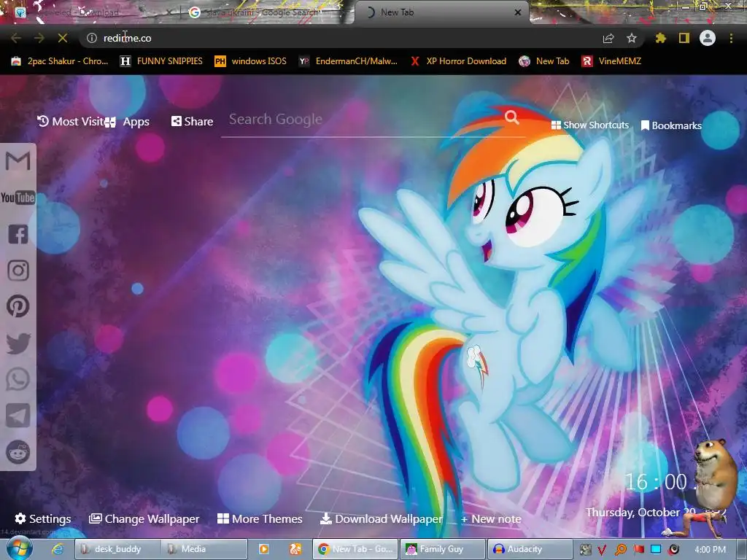The width and height of the screenshot is (747, 560).
Task: Browse More Themes
Action: (x=260, y=518)
